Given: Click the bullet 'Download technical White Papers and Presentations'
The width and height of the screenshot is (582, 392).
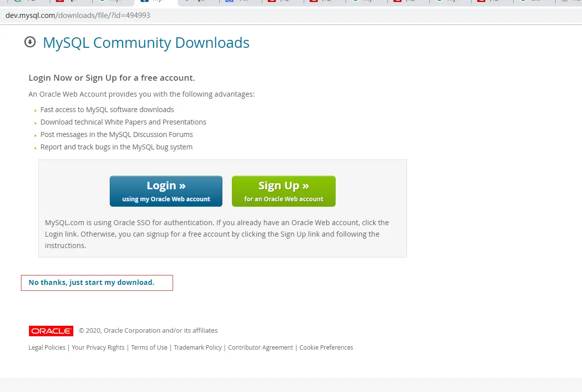Looking at the screenshot, I should (x=123, y=122).
